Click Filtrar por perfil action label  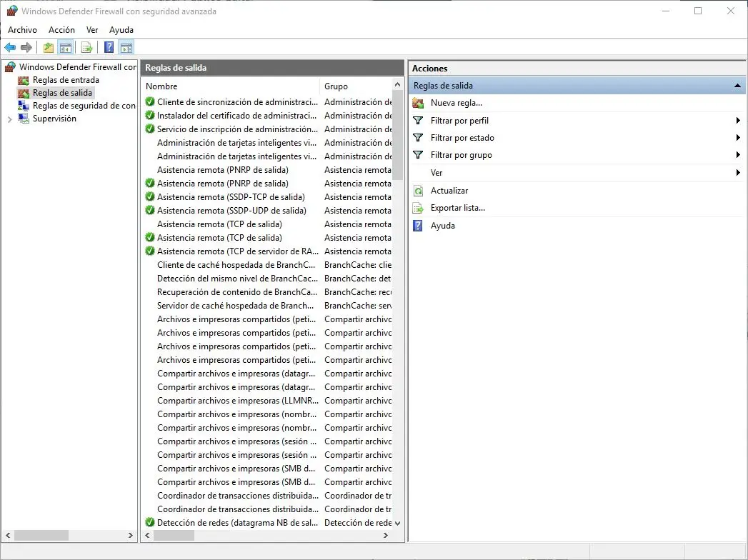460,121
